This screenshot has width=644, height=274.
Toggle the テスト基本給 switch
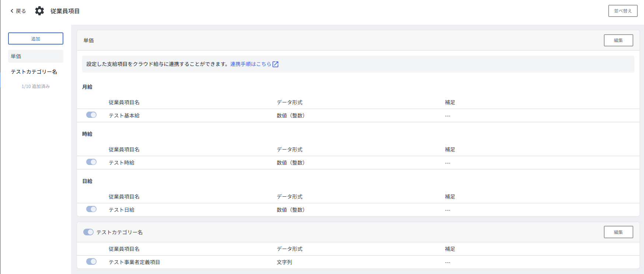(91, 115)
